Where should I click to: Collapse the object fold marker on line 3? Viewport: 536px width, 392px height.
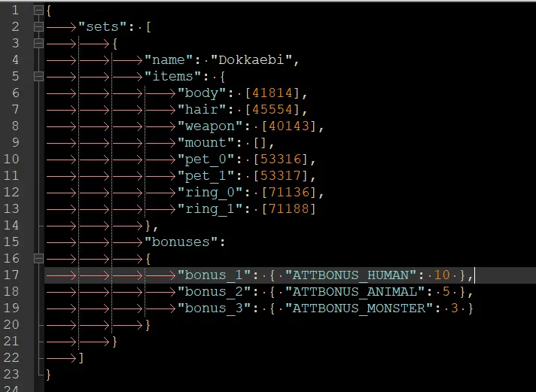pos(38,44)
